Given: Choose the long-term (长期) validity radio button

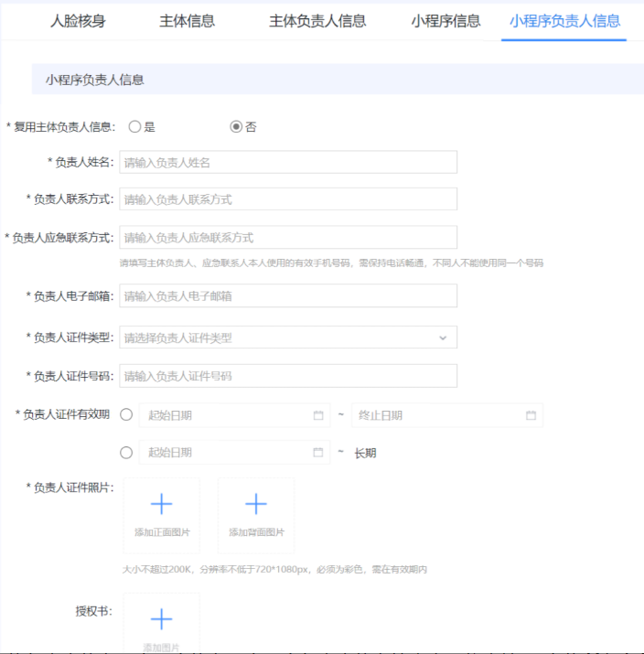Looking at the screenshot, I should (126, 453).
